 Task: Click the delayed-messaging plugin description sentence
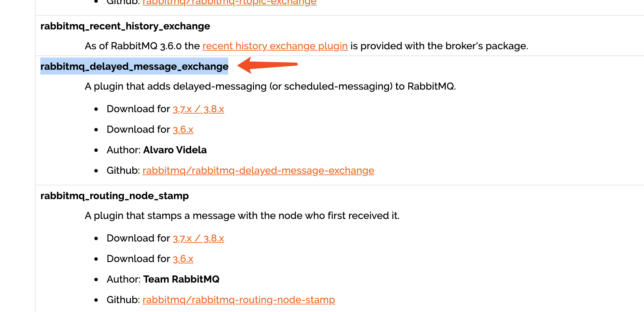(270, 86)
